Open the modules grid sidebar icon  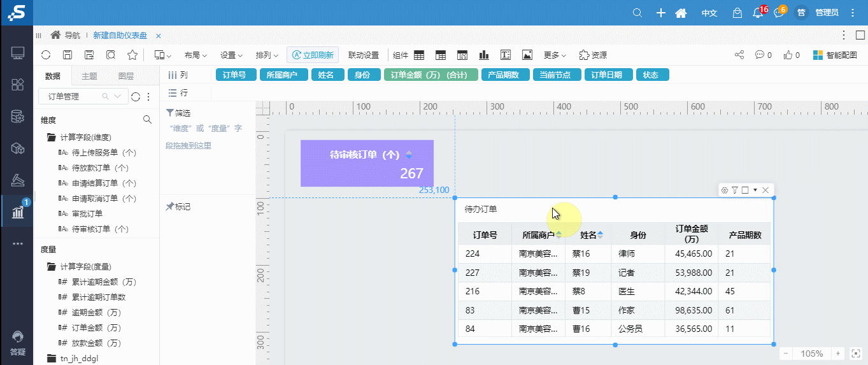(17, 85)
